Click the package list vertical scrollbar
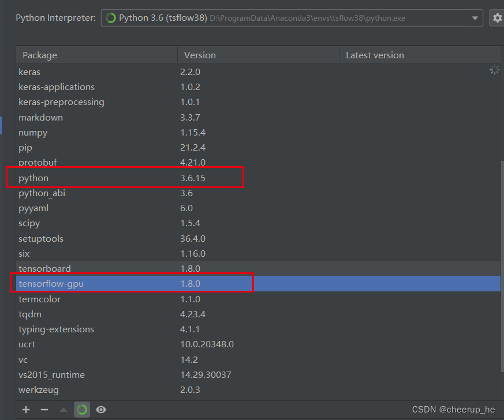 tap(502, 267)
